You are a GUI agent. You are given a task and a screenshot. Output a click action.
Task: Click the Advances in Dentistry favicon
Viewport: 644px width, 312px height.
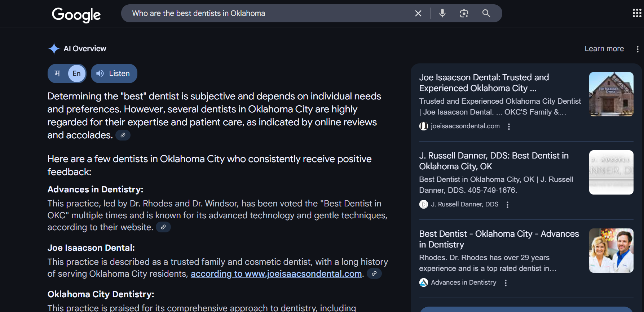(424, 282)
